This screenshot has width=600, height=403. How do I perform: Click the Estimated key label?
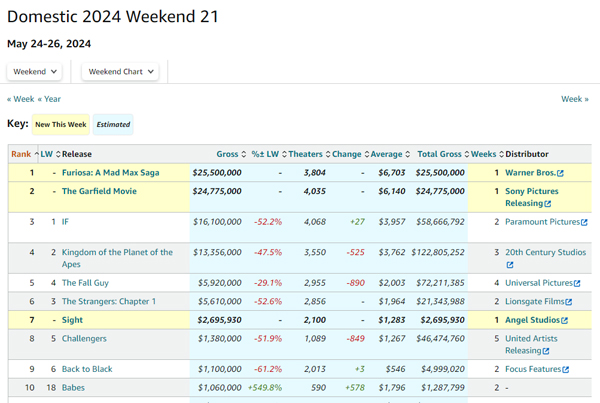click(113, 124)
